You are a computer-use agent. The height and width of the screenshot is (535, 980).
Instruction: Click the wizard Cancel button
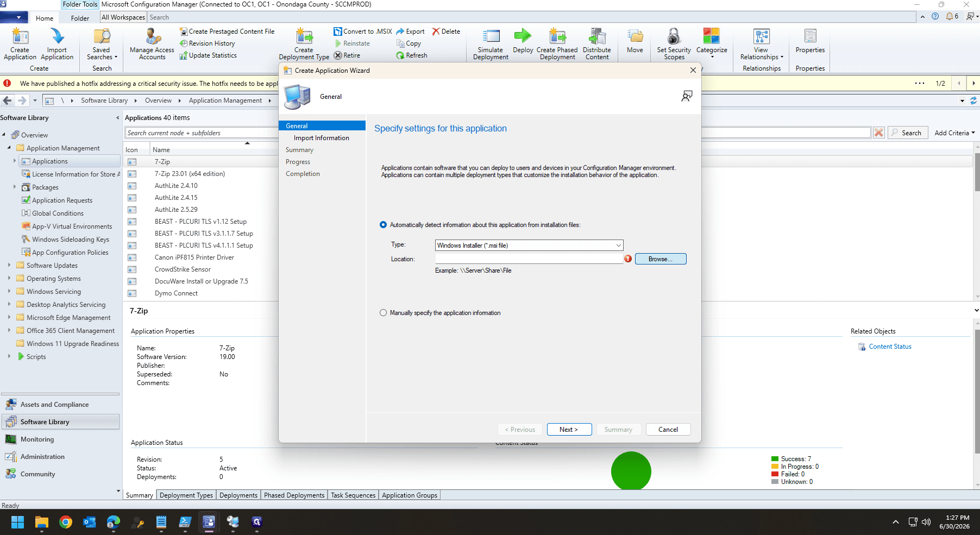coord(668,430)
